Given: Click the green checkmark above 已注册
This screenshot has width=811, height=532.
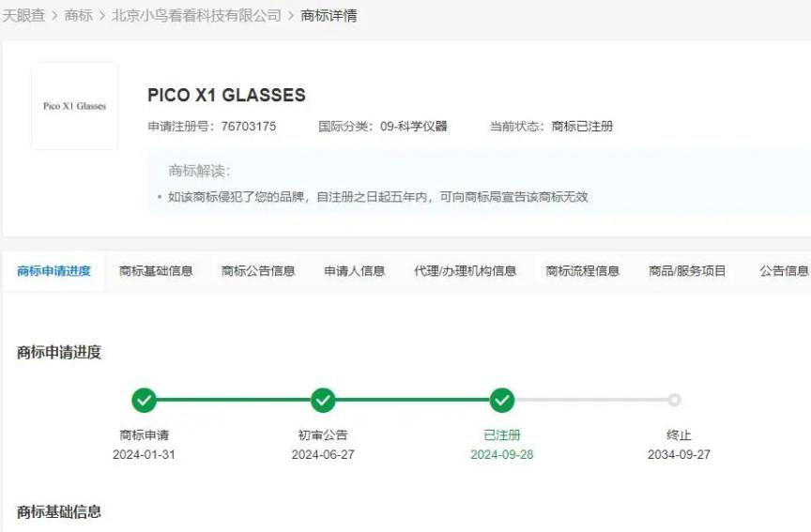Looking at the screenshot, I should pyautogui.click(x=502, y=400).
